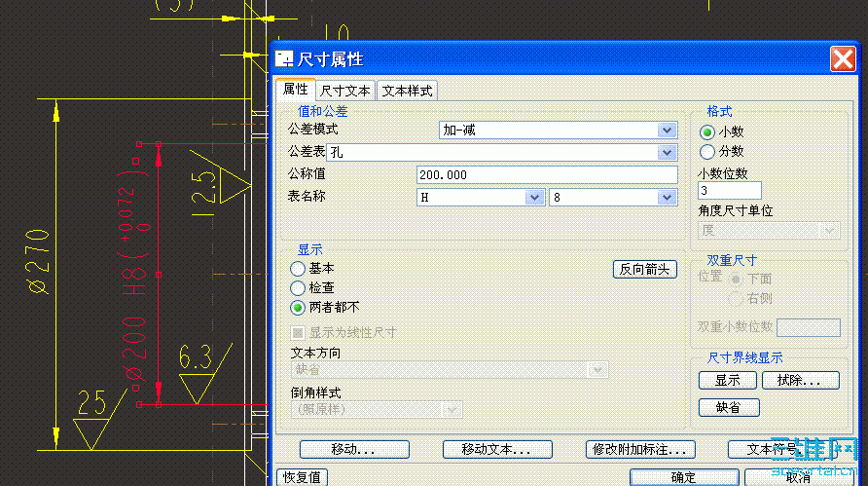
Task: Switch to the 属性 tab
Action: pos(296,90)
